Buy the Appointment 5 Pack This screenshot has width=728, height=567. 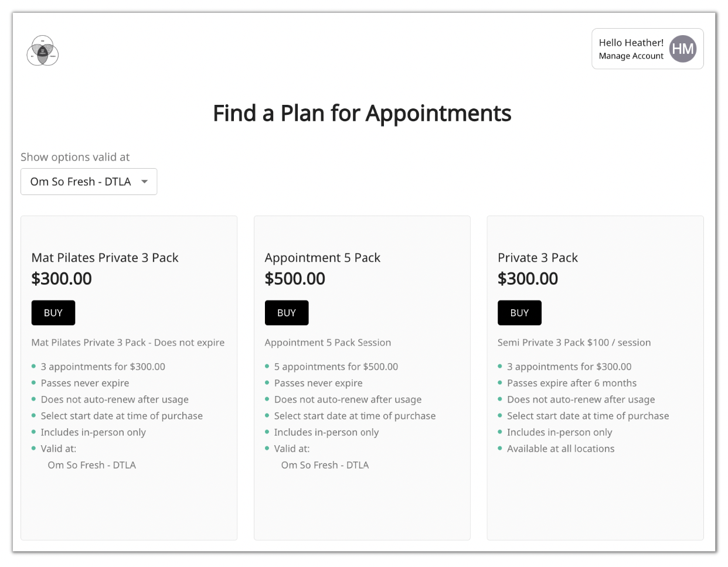287,313
